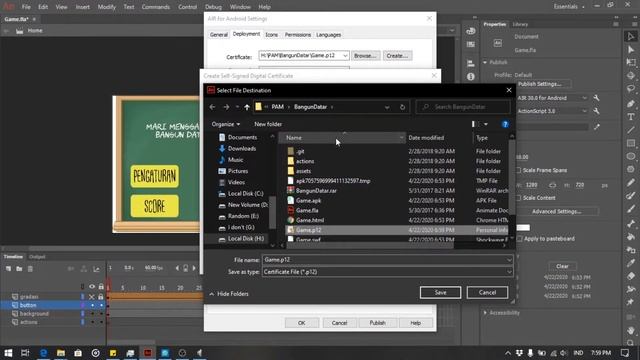Expand the Accessibility section
This screenshot has height=360, width=640.
(485, 313)
